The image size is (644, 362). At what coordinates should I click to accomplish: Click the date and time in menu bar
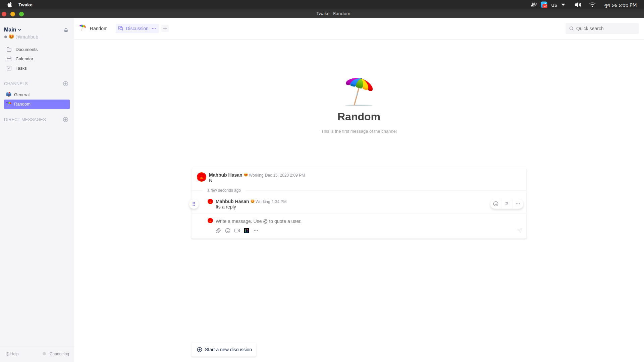point(620,5)
